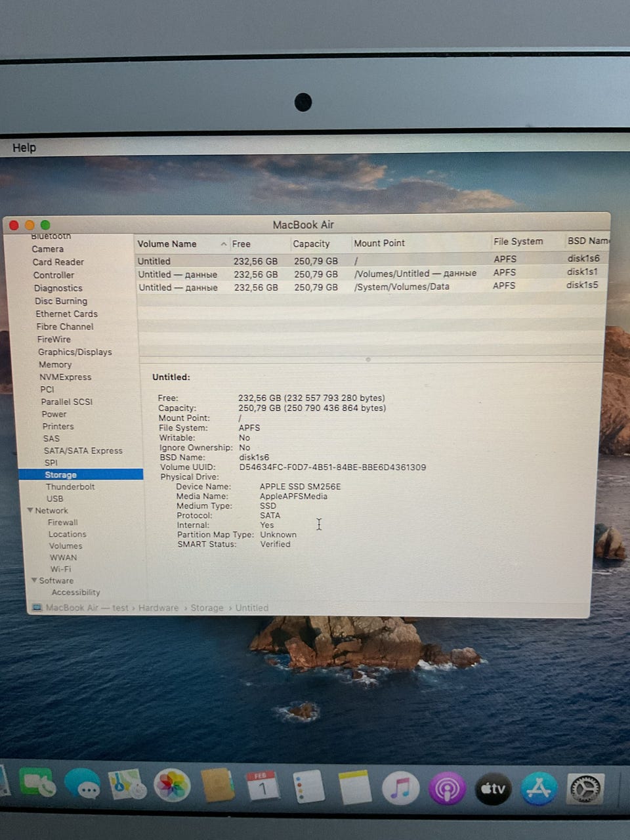
Task: Select the volume row with BSD name disk1s1
Action: (372, 273)
